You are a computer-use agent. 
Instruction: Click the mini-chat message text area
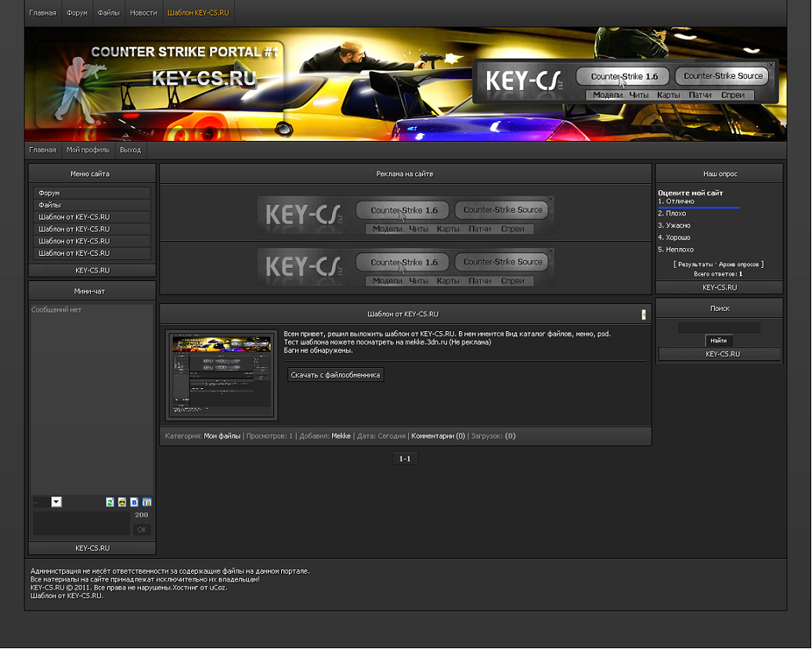tap(81, 523)
